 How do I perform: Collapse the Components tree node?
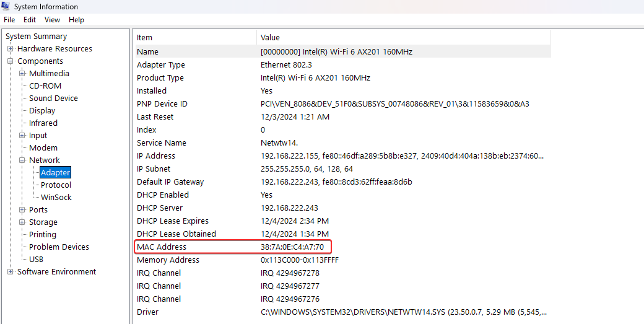[11, 61]
